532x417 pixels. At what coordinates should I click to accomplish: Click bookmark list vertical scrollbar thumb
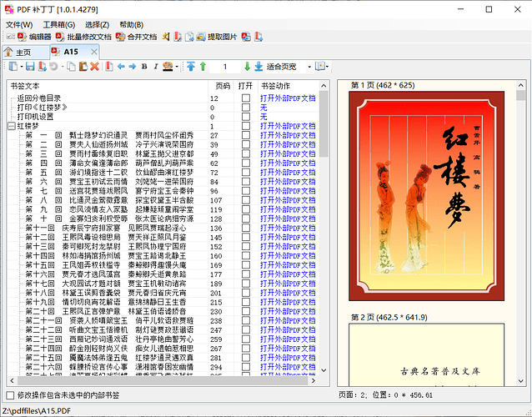(x=324, y=123)
